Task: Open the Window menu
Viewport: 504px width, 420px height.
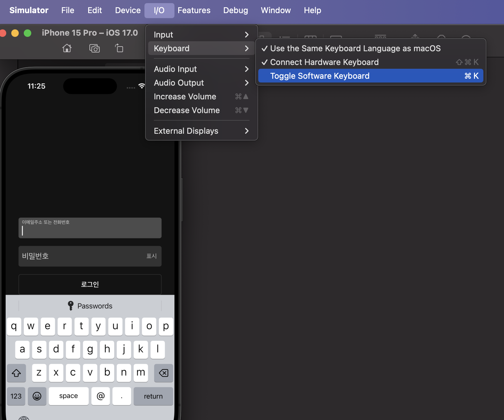Action: (x=276, y=10)
